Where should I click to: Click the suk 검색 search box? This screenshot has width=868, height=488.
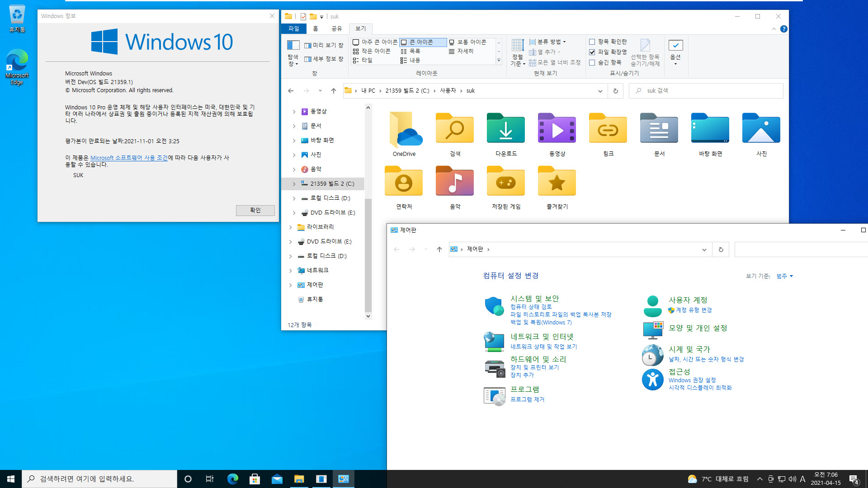[x=706, y=91]
